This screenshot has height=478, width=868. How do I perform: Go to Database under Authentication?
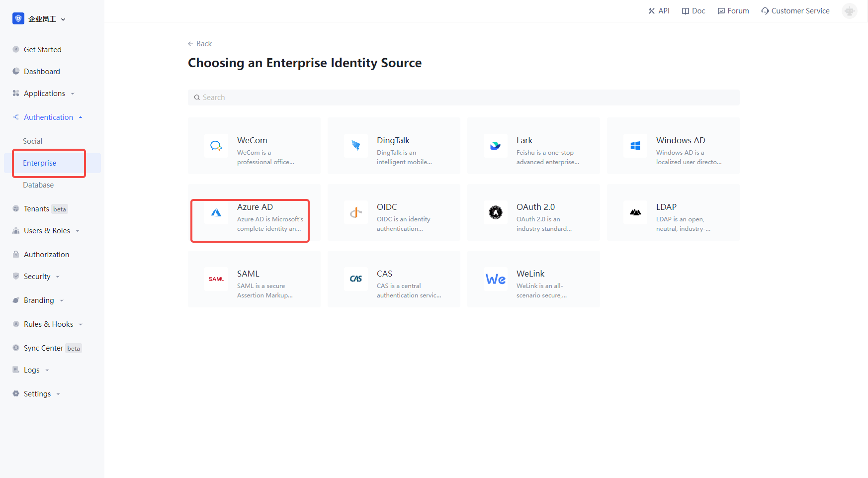(38, 185)
